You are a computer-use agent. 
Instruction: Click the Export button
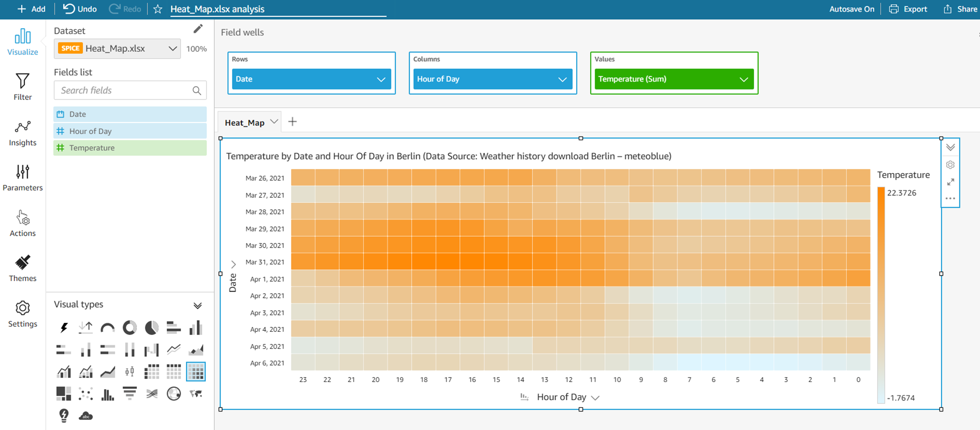point(908,9)
